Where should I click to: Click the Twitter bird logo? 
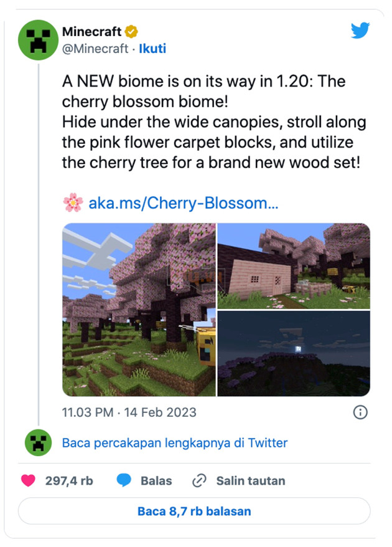(360, 31)
